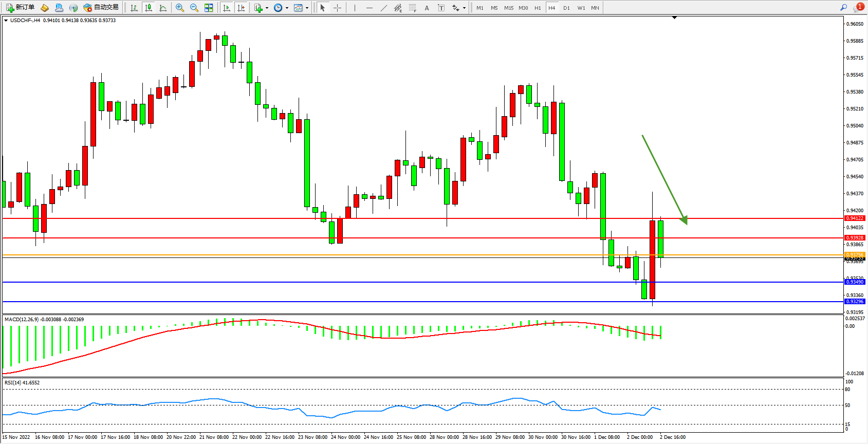
Task: Toggle chart auto scroll
Action: [x=227, y=8]
